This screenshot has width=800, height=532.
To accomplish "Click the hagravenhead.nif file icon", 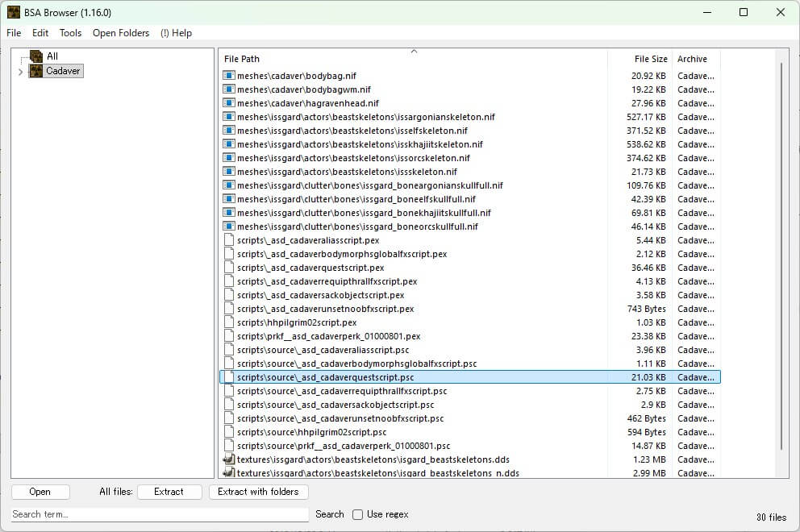I will tap(228, 103).
